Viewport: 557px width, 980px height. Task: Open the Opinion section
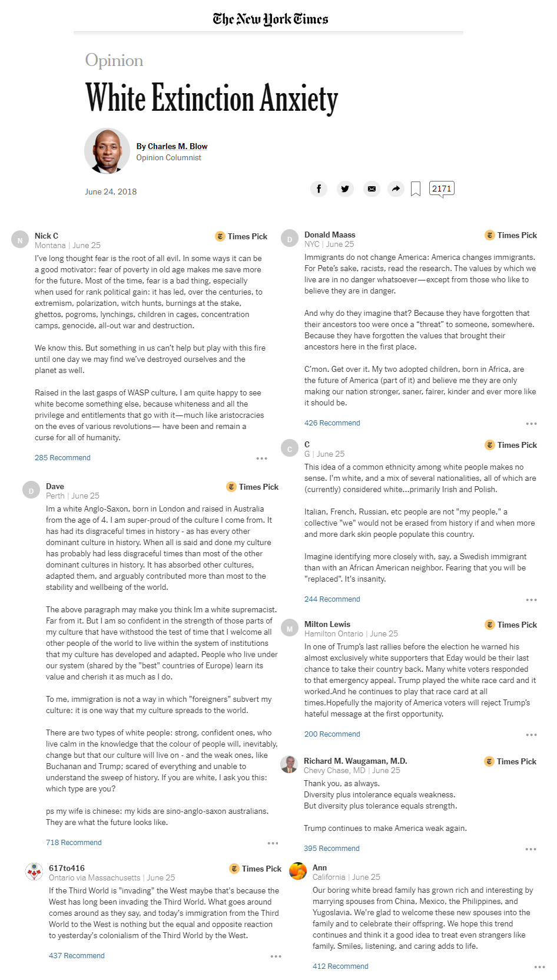114,60
